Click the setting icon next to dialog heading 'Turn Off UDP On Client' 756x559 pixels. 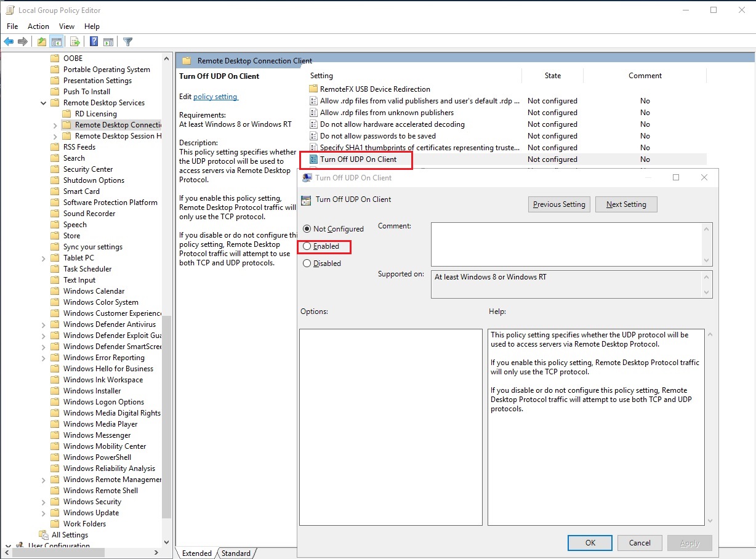pyautogui.click(x=306, y=199)
